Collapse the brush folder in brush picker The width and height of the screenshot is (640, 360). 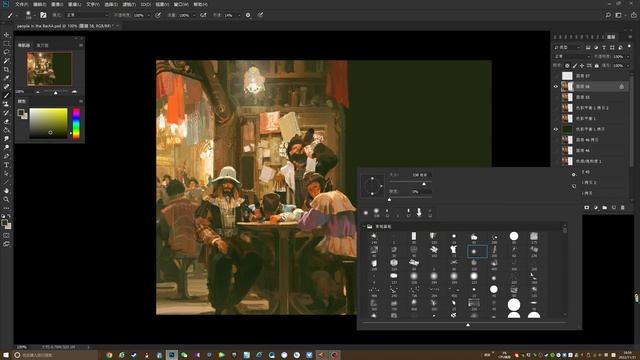[x=364, y=226]
